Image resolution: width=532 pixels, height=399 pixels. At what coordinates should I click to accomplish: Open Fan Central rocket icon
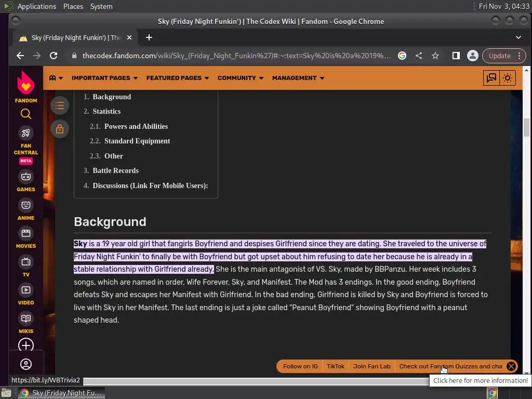pyautogui.click(x=26, y=133)
